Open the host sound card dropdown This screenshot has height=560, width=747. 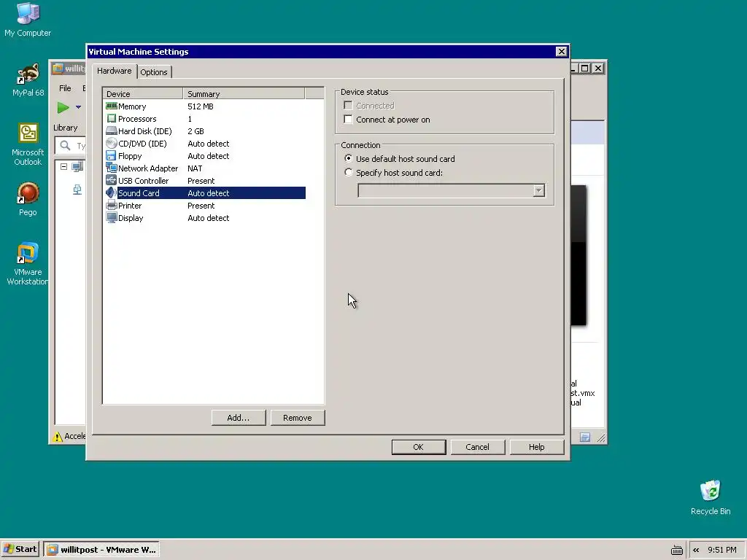point(539,190)
